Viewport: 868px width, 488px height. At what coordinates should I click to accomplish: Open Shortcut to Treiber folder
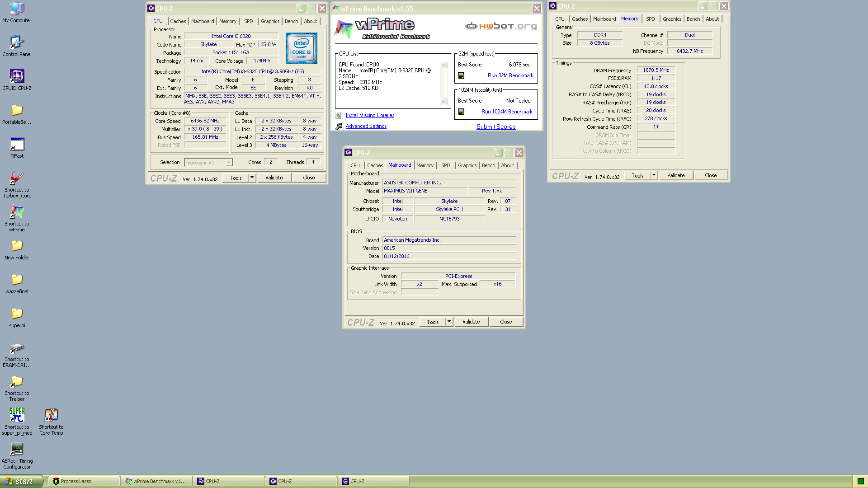point(17,388)
